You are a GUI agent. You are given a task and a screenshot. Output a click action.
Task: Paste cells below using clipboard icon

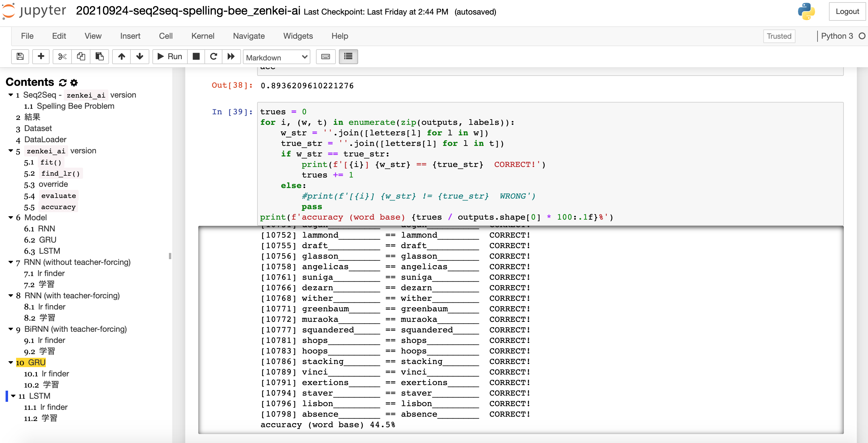(x=99, y=57)
